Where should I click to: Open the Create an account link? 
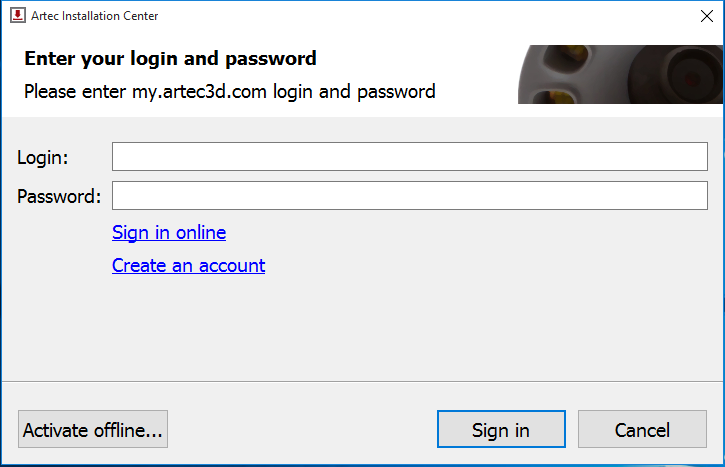(188, 265)
